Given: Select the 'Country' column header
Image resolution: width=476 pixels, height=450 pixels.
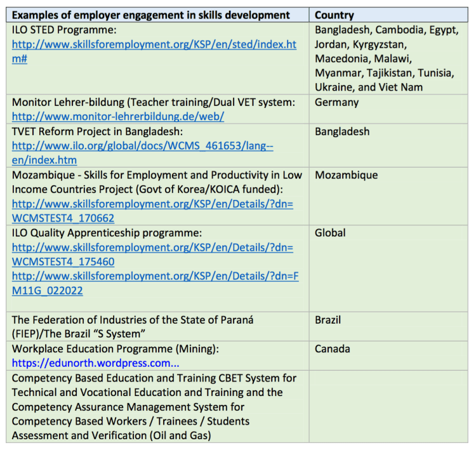Looking at the screenshot, I should 334,15.
